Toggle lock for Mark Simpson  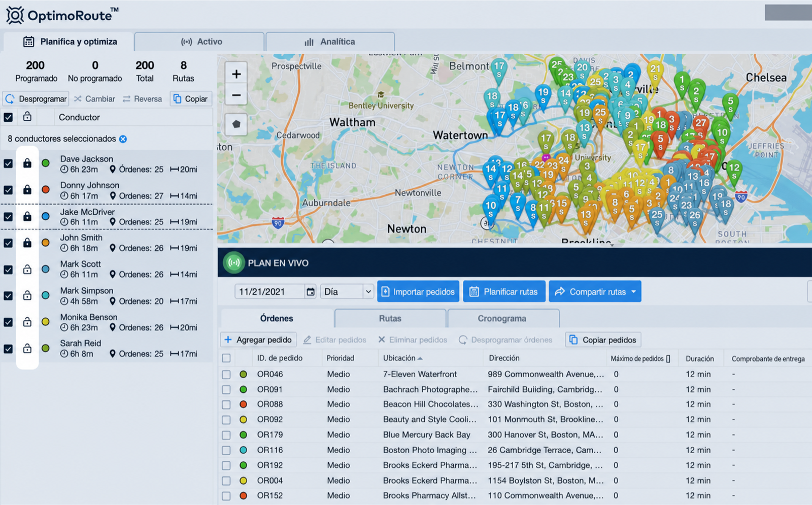[27, 295]
